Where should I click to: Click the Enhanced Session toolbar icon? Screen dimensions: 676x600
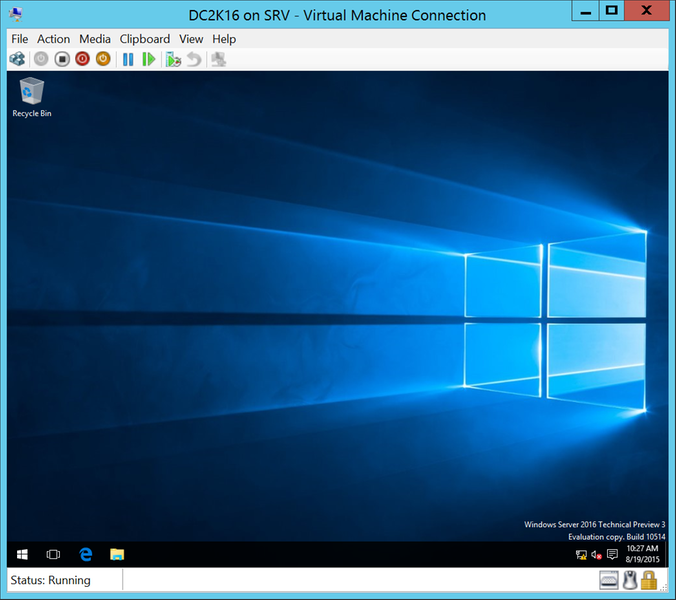coord(218,59)
